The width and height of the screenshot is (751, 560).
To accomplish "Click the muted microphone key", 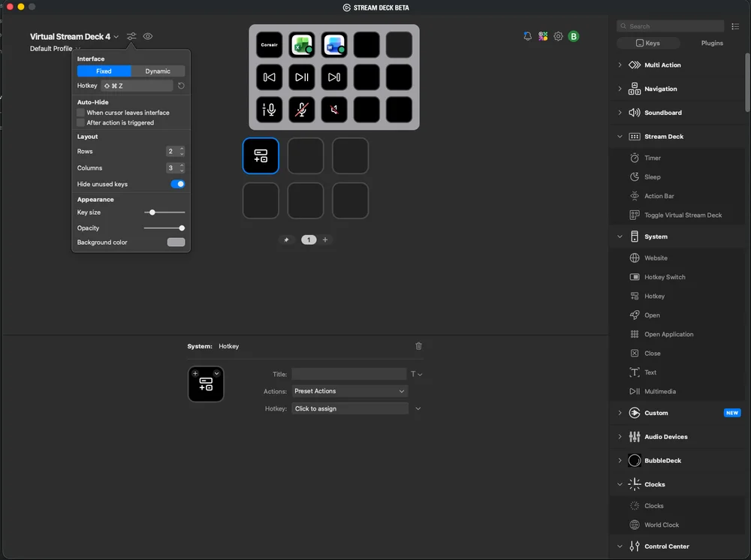I will tap(301, 110).
